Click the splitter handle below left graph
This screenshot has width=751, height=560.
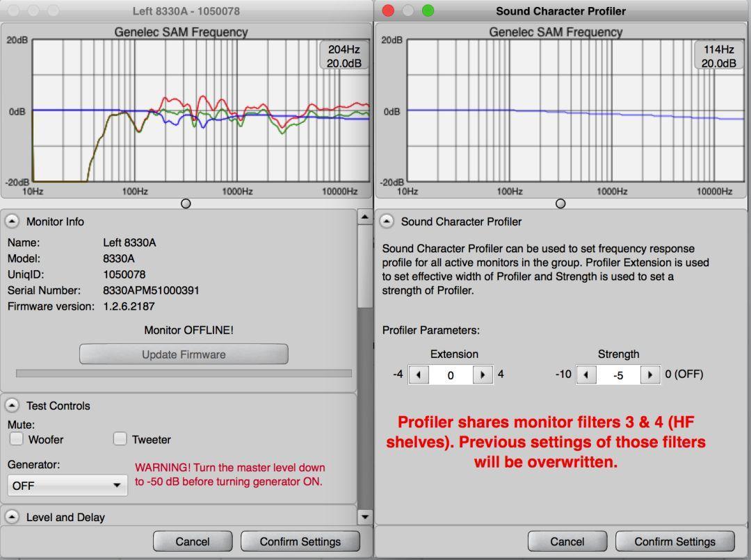[186, 204]
